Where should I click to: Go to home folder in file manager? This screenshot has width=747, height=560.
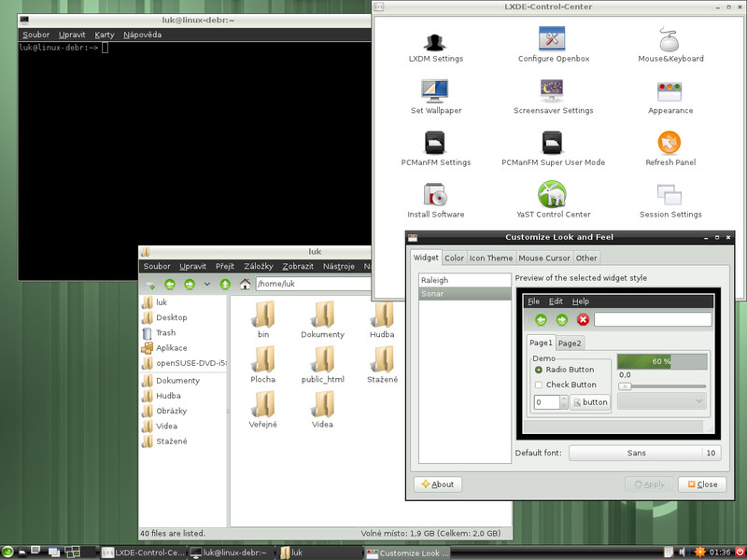(x=245, y=285)
